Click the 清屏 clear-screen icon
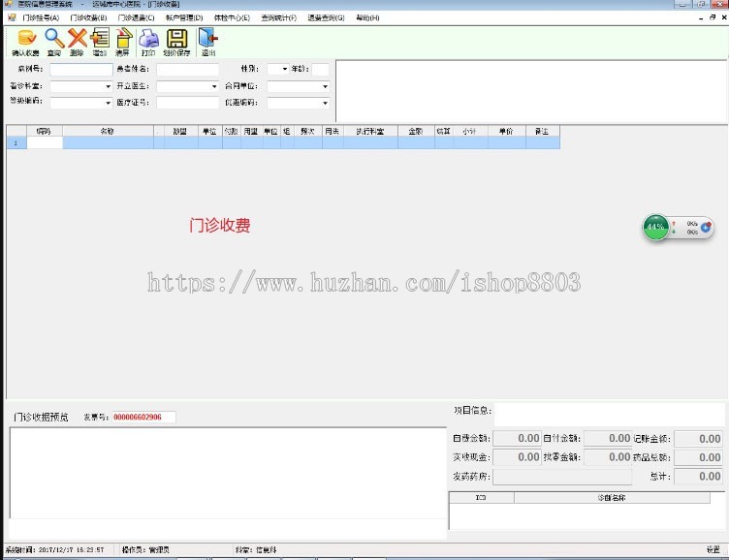729x560 pixels. point(123,38)
